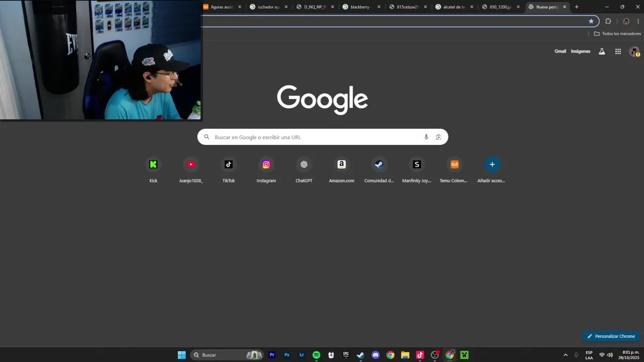Open the "Todos los marcadores" folder

click(617, 34)
